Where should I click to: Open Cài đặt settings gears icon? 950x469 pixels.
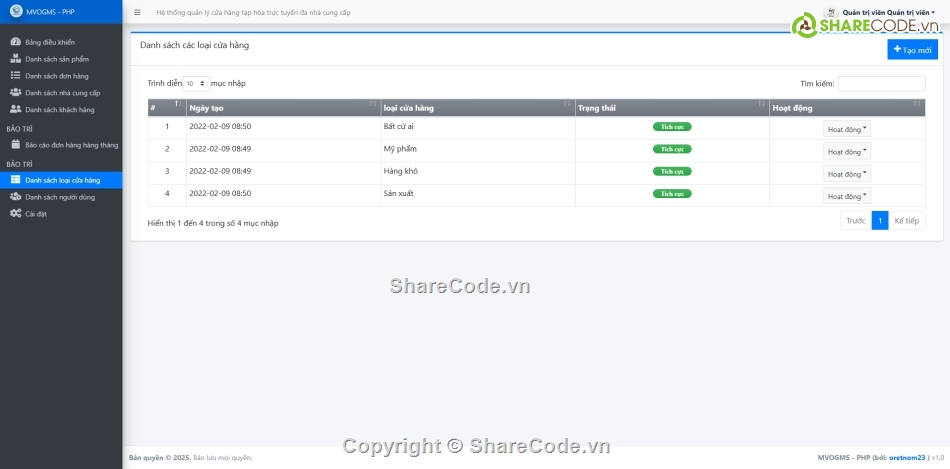(x=15, y=213)
